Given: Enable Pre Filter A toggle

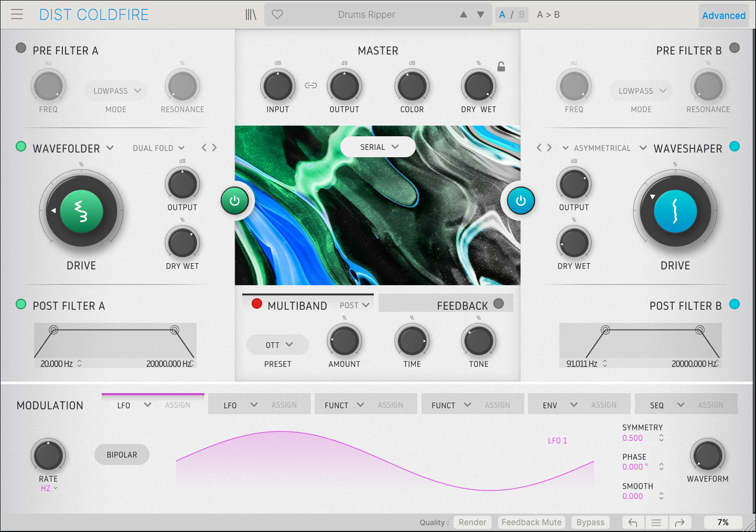Looking at the screenshot, I should (21, 48).
